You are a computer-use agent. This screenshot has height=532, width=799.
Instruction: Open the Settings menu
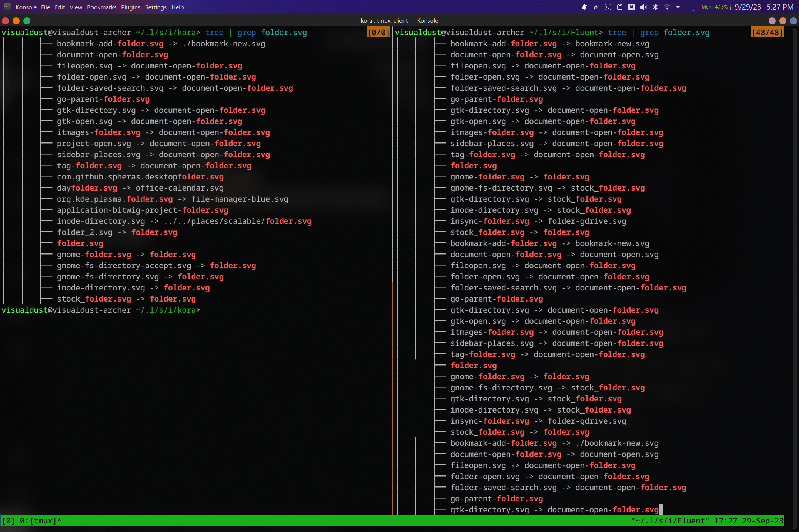[156, 7]
